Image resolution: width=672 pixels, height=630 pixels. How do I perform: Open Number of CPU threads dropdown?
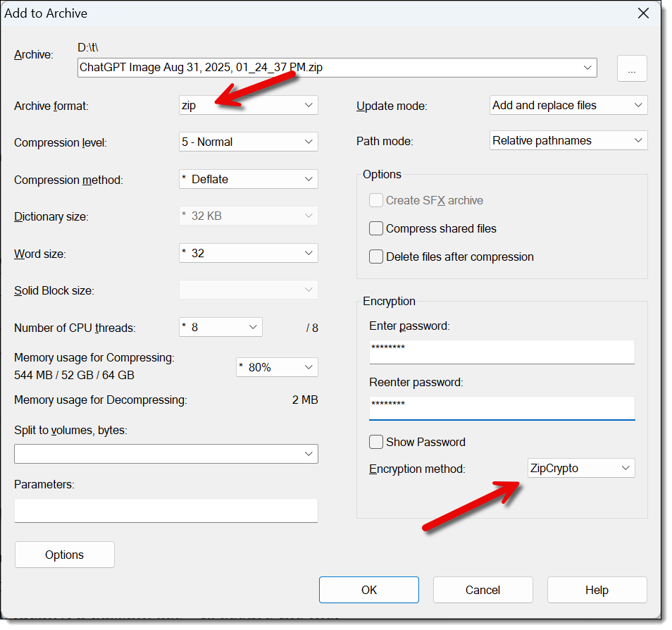point(220,327)
